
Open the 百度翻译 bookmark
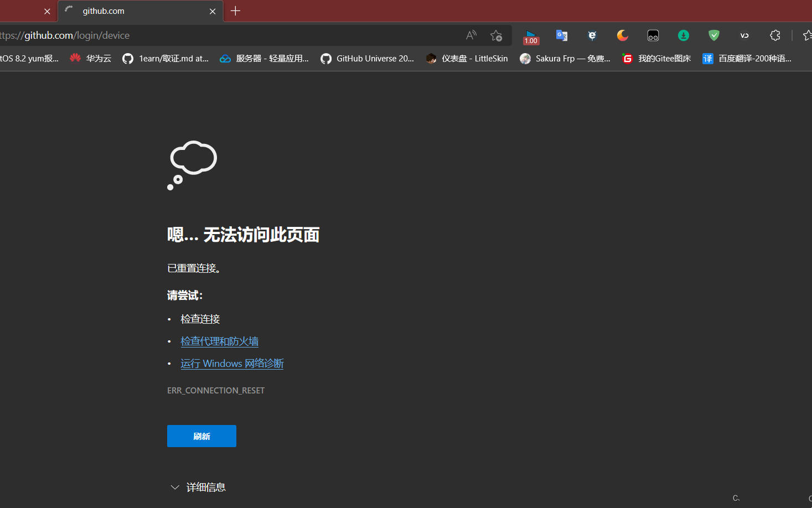click(747, 59)
